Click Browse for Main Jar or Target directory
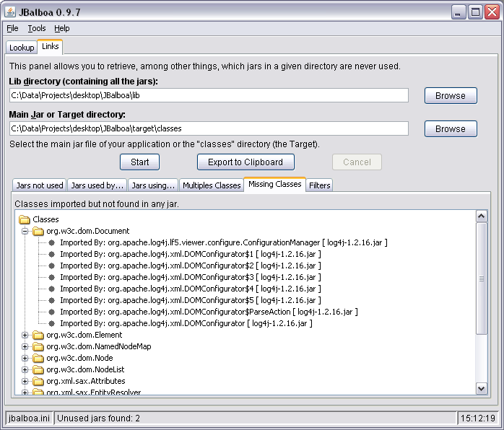 (x=451, y=128)
